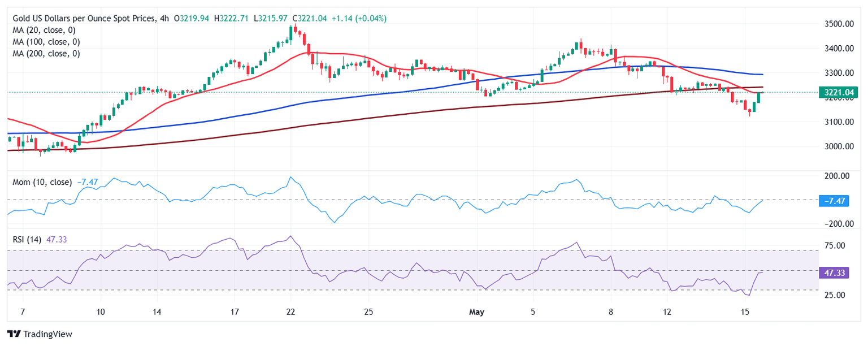
Task: Click the 4h timeframe label
Action: [x=164, y=18]
